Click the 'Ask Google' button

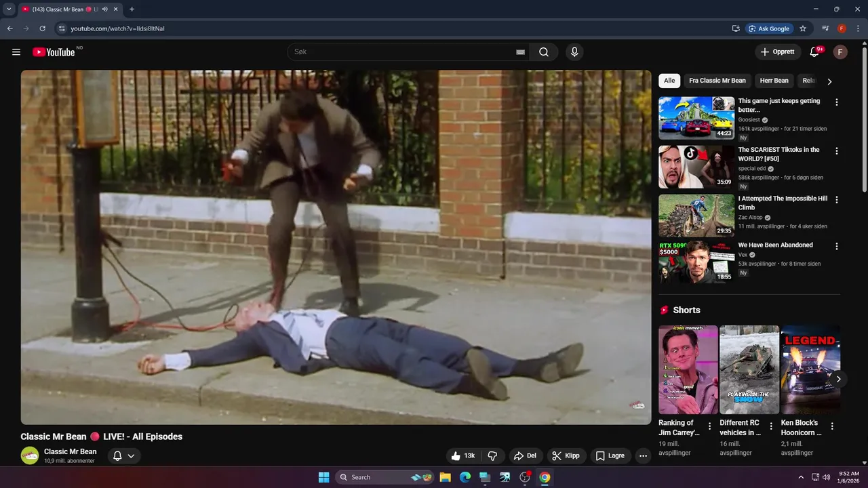[768, 28]
